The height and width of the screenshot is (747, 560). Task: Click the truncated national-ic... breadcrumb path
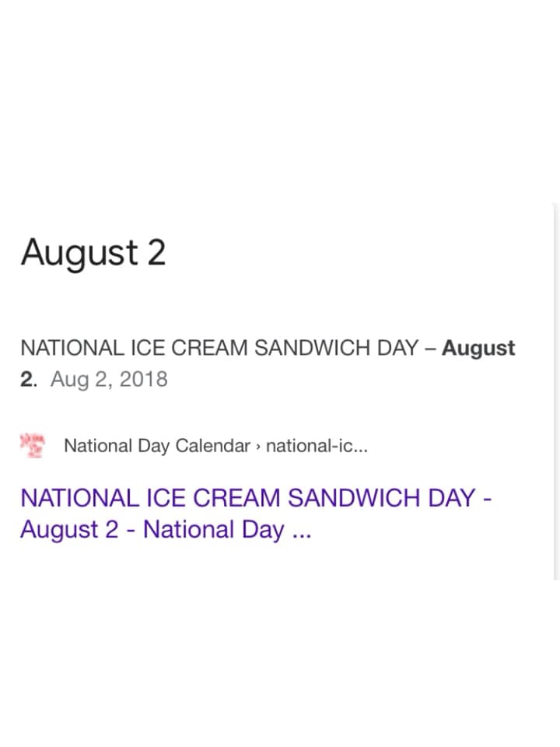(317, 446)
